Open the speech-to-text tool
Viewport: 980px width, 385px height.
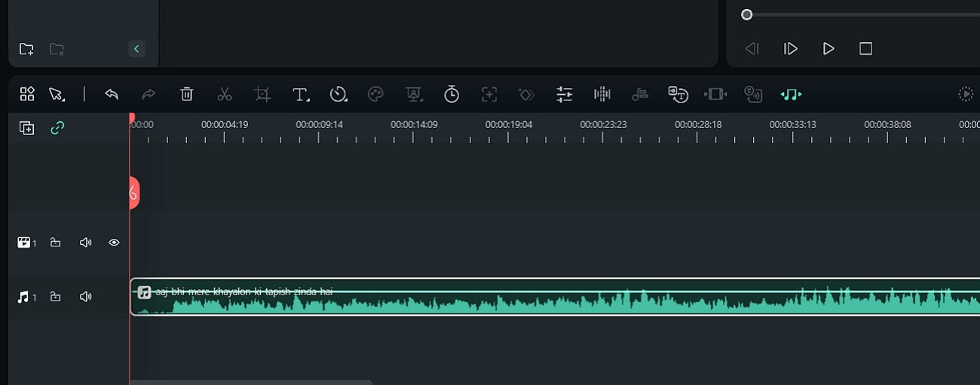point(678,94)
